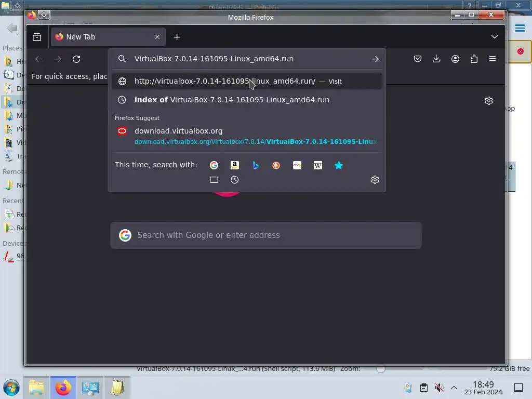532x399 pixels.
Task: Close the New Tab tab
Action: tap(157, 37)
